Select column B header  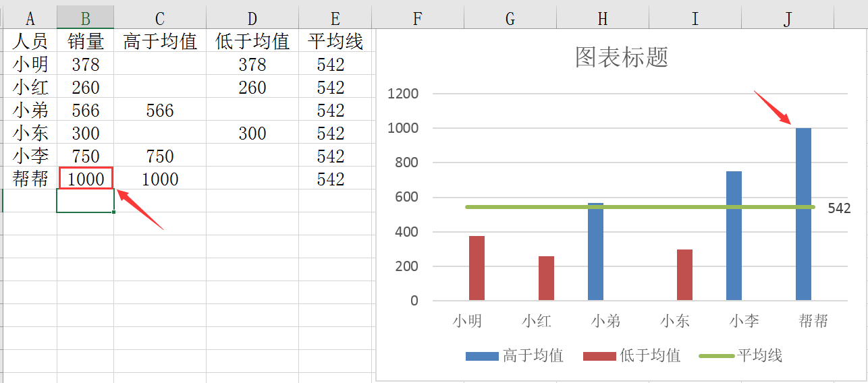[86, 19]
